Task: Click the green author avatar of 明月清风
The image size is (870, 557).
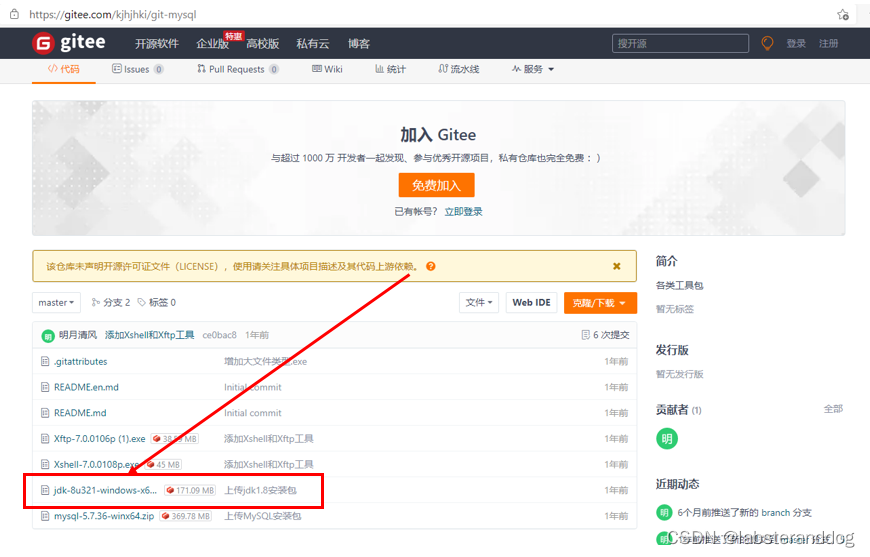Action: (48, 336)
